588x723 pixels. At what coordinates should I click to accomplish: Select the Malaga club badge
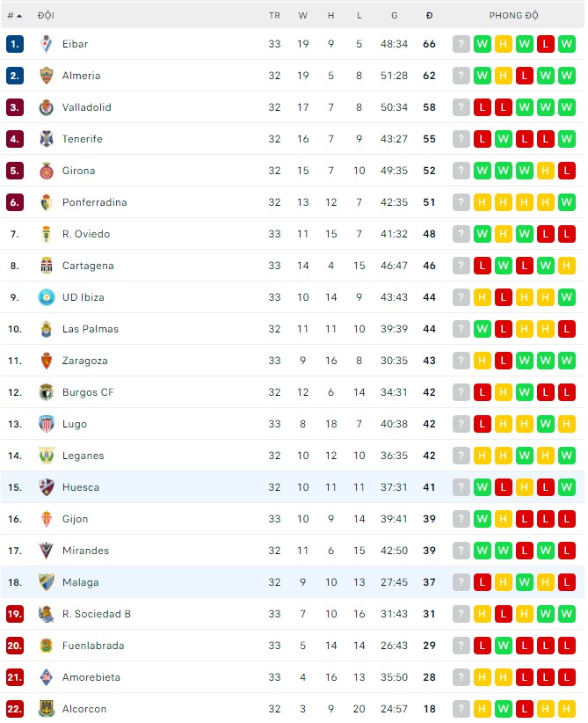[46, 582]
